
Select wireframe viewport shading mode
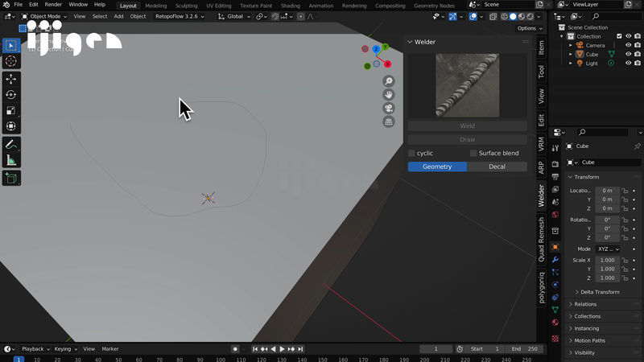point(505,16)
